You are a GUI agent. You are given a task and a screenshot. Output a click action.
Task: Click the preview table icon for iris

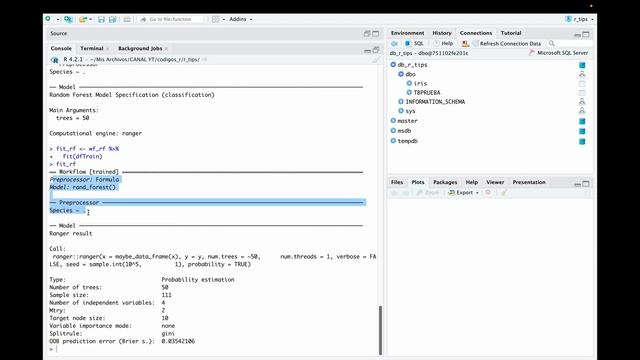(x=582, y=84)
